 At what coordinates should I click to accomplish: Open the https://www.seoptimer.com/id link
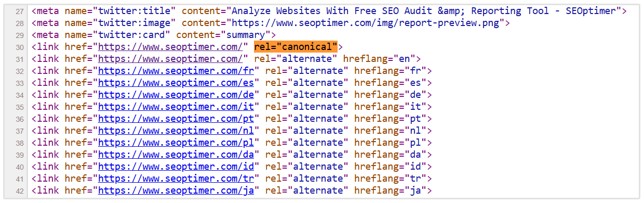[x=176, y=166]
